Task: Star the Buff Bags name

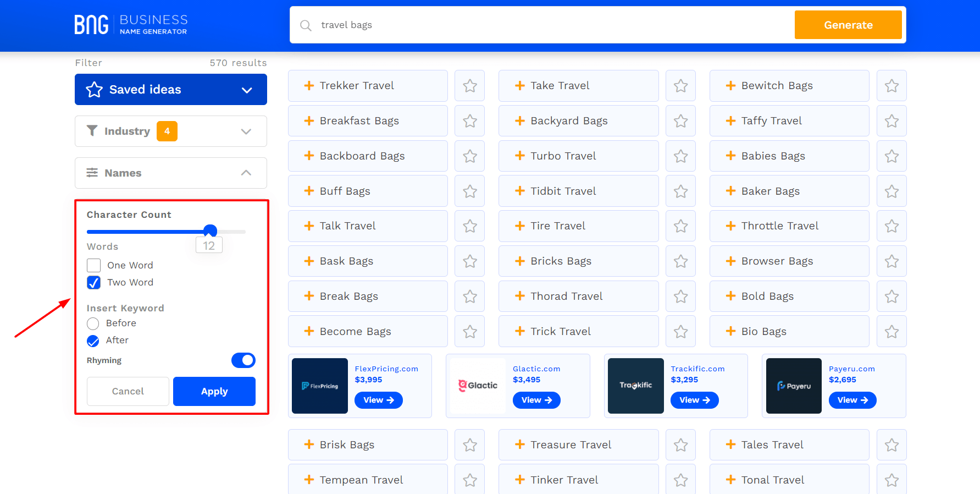Action: pos(470,191)
